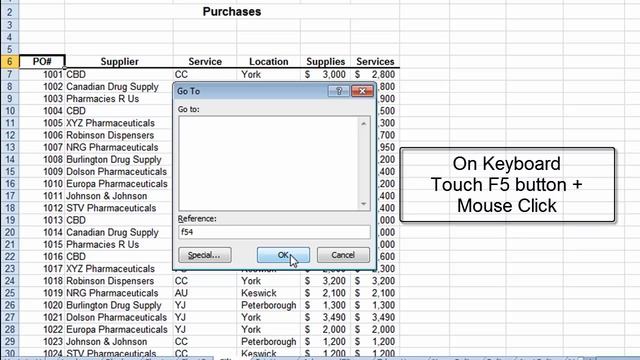Click Pharmacies R Us in row 9
Screen dimensions: 640x360
coord(102,99)
